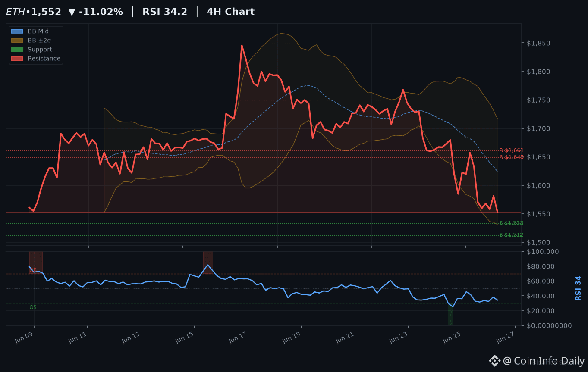Click the '$1,850' price axis label
Screen dimensions: 588x372
coord(538,43)
